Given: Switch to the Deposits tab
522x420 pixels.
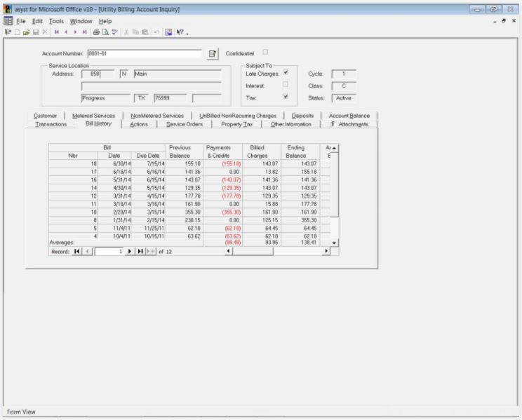Looking at the screenshot, I should tap(302, 116).
